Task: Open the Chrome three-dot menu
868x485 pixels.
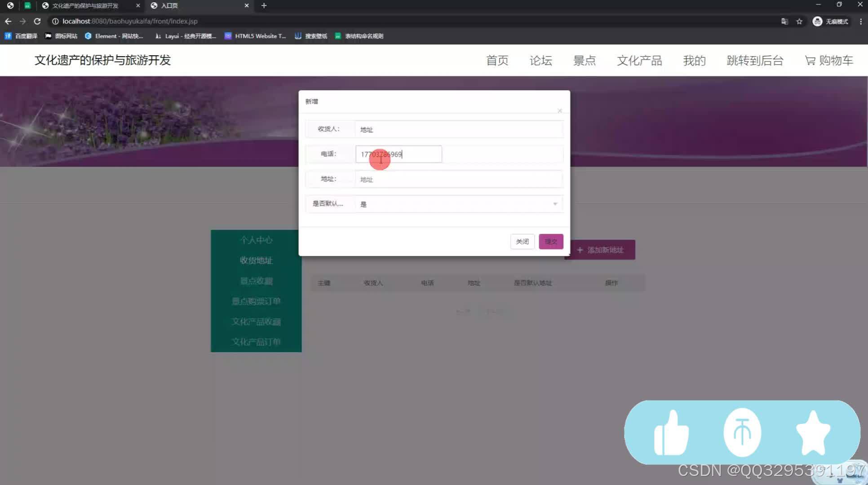Action: pyautogui.click(x=860, y=21)
